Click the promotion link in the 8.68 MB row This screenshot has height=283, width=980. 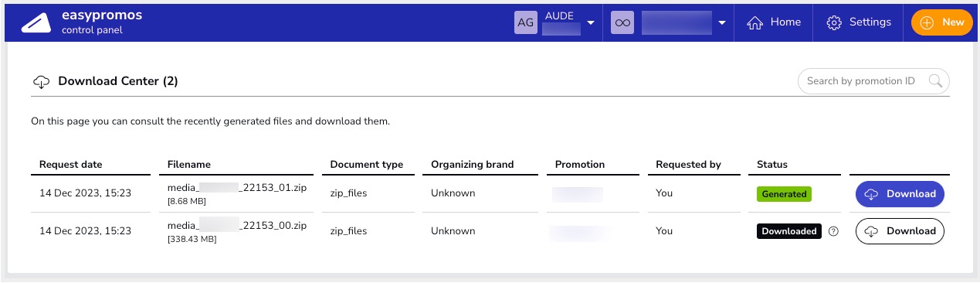[578, 194]
